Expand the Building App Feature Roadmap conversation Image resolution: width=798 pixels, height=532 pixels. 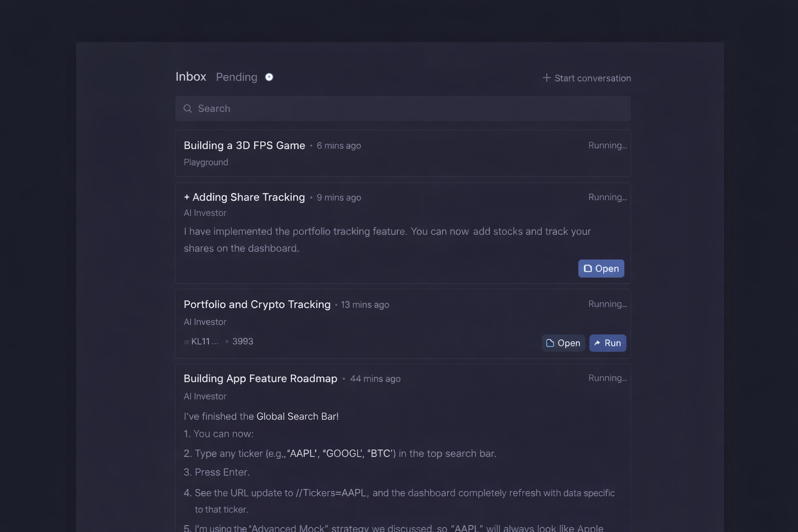coord(260,379)
